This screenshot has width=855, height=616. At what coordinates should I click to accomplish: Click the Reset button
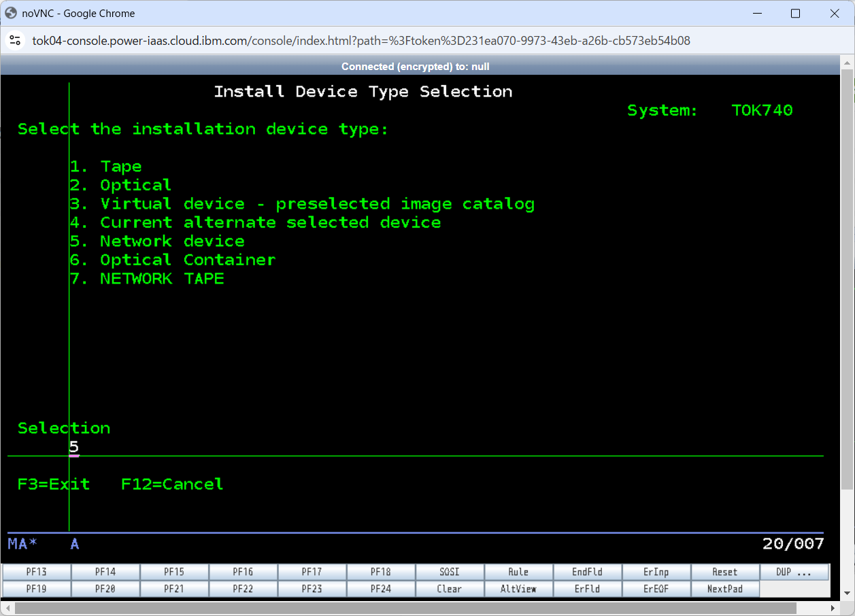[x=725, y=572]
